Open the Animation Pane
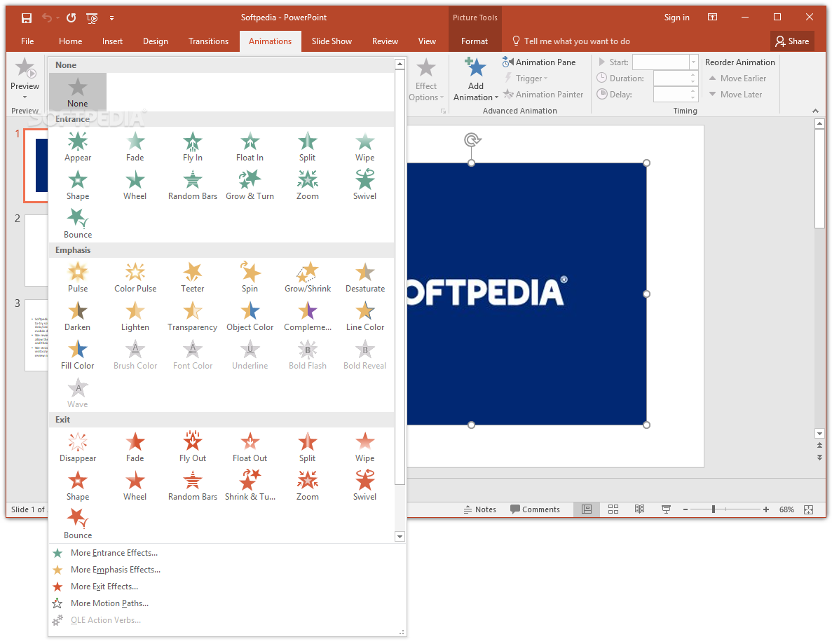Screen dimensions: 832x644 coord(539,62)
